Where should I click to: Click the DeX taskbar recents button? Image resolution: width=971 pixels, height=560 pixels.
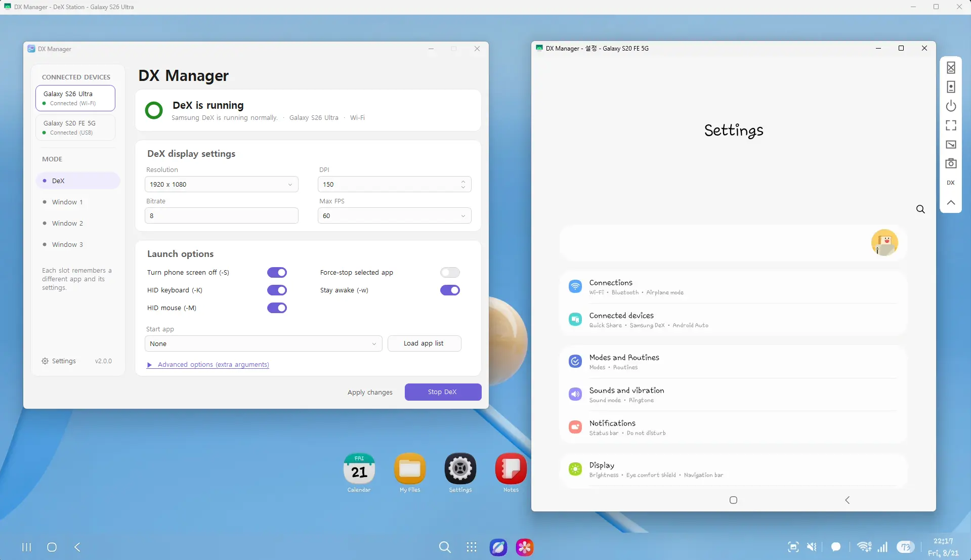[26, 547]
